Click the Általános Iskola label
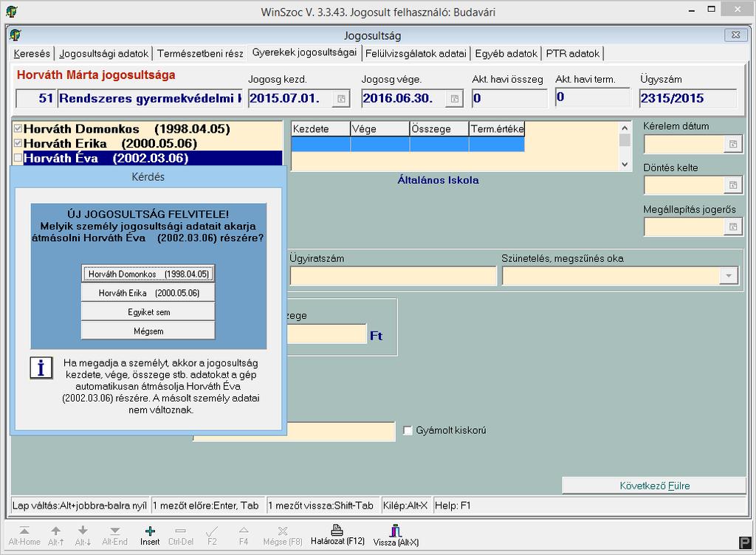This screenshot has height=555, width=756. click(x=438, y=180)
